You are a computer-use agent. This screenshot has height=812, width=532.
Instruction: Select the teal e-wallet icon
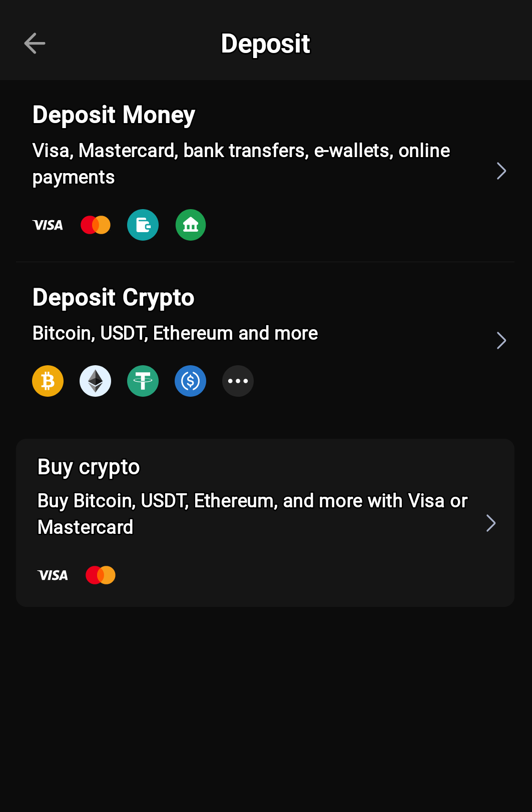143,225
